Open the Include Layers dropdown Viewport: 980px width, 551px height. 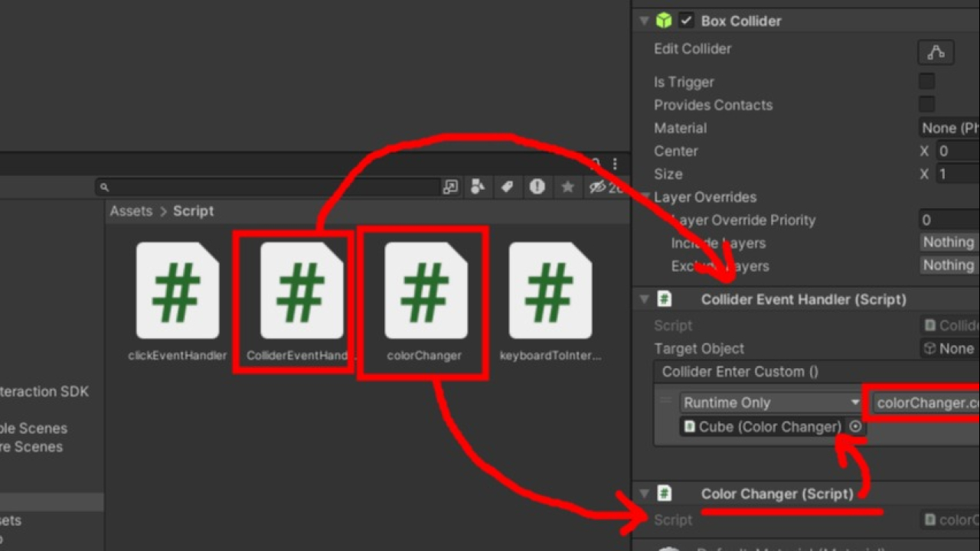(x=949, y=243)
